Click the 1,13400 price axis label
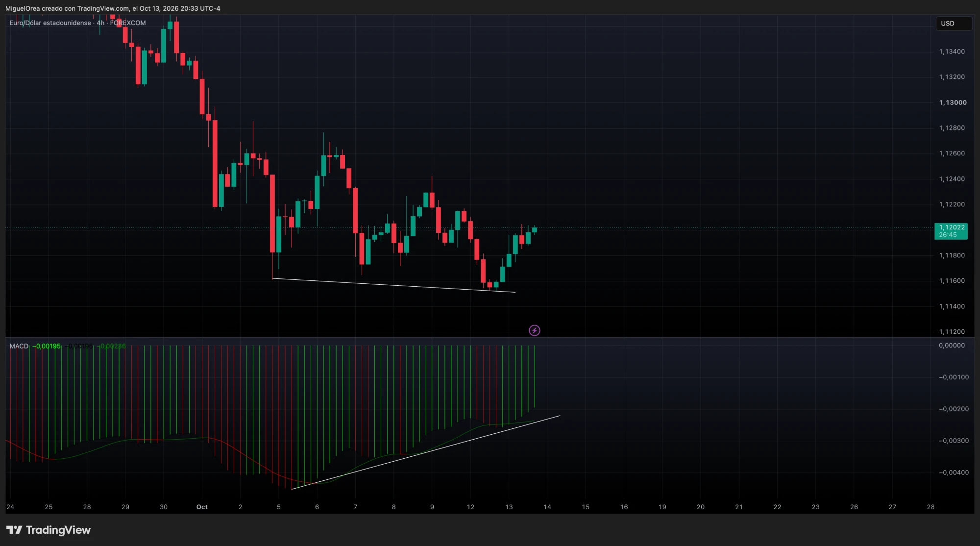Image resolution: width=980 pixels, height=546 pixels. [x=952, y=51]
